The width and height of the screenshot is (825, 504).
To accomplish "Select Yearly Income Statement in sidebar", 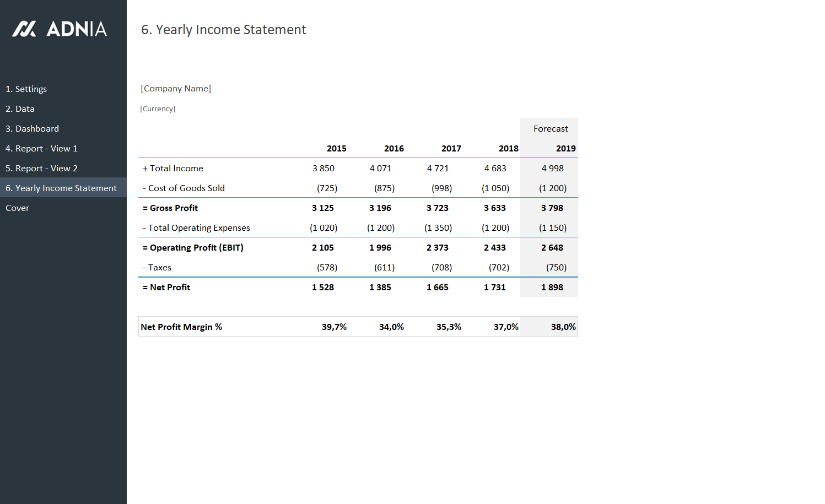I will click(61, 188).
